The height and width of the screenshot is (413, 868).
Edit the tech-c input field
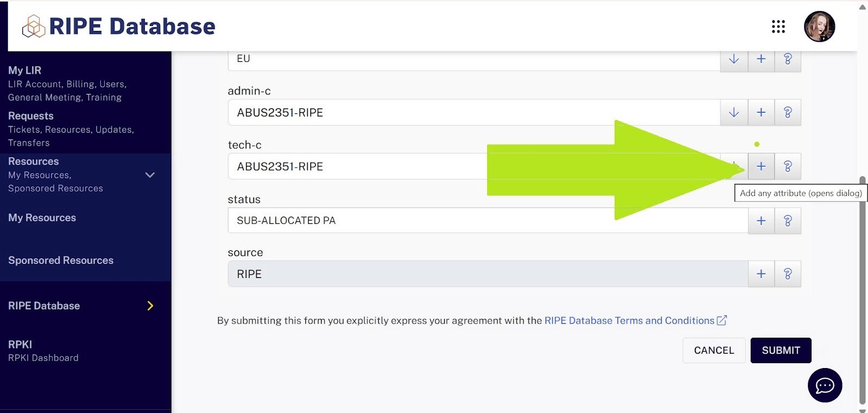(474, 166)
